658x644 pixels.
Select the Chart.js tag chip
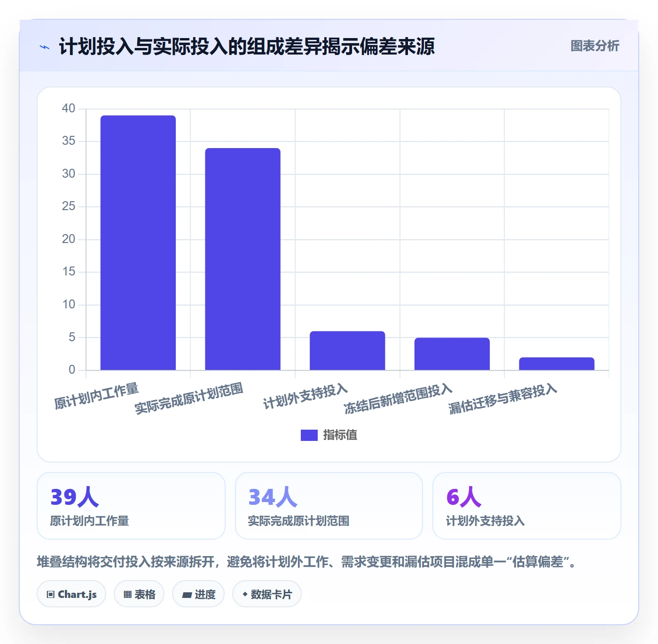71,594
